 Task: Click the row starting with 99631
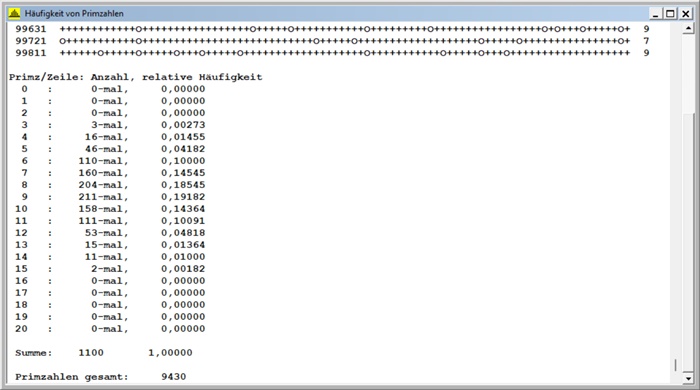333,29
